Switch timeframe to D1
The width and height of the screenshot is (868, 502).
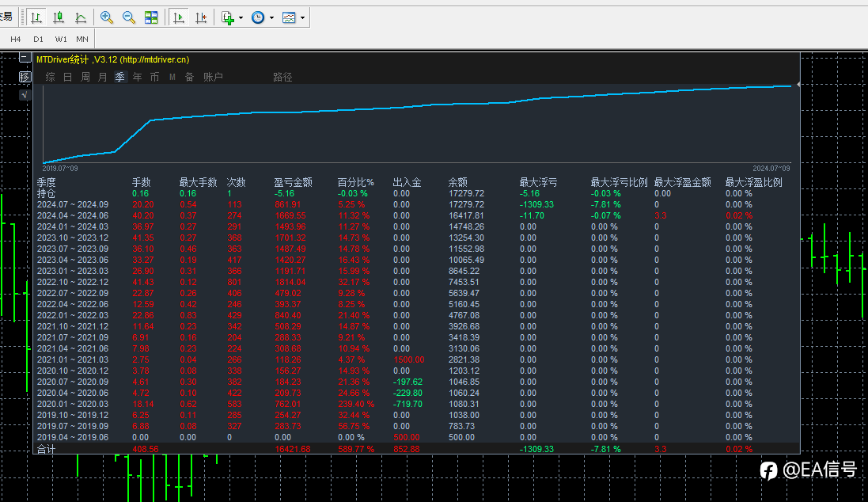38,40
